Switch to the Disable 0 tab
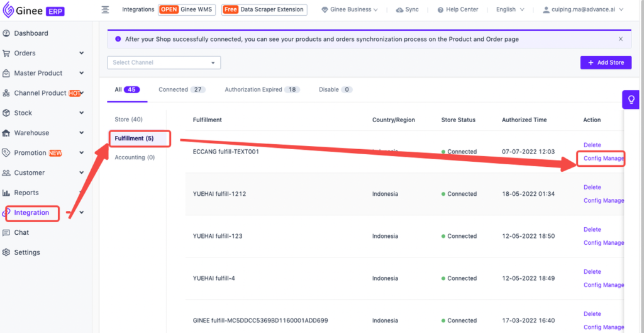This screenshot has height=333, width=644. tap(336, 89)
